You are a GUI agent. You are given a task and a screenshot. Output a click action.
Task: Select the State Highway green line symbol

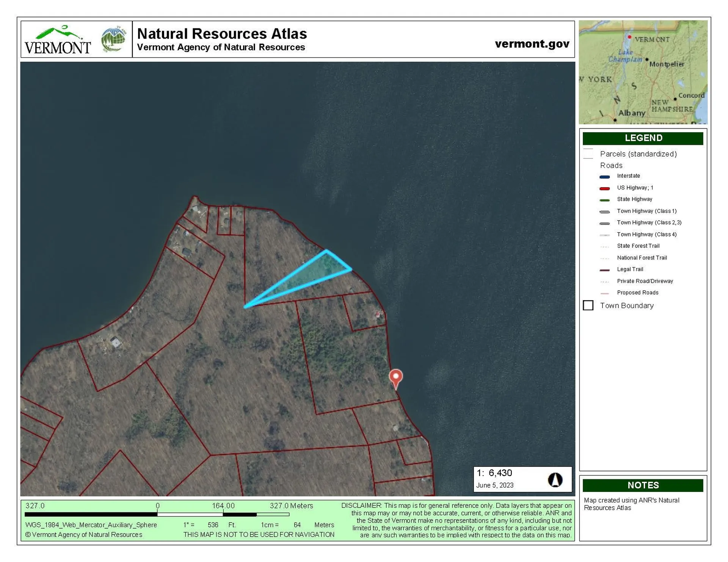606,200
